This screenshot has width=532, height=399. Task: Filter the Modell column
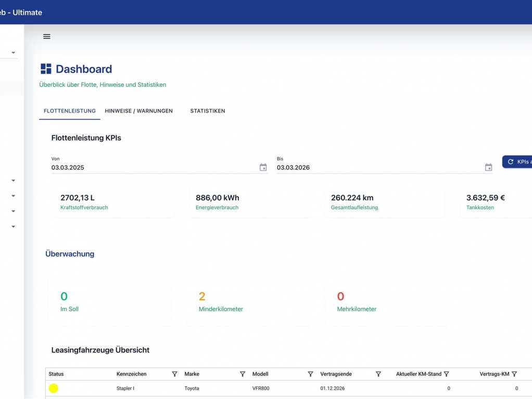click(x=310, y=374)
